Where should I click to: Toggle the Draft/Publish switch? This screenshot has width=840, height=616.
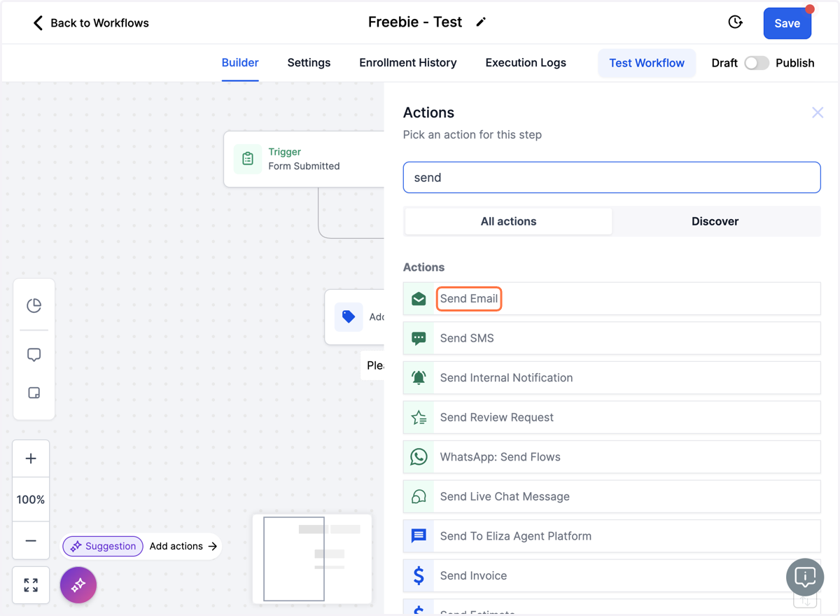click(756, 63)
